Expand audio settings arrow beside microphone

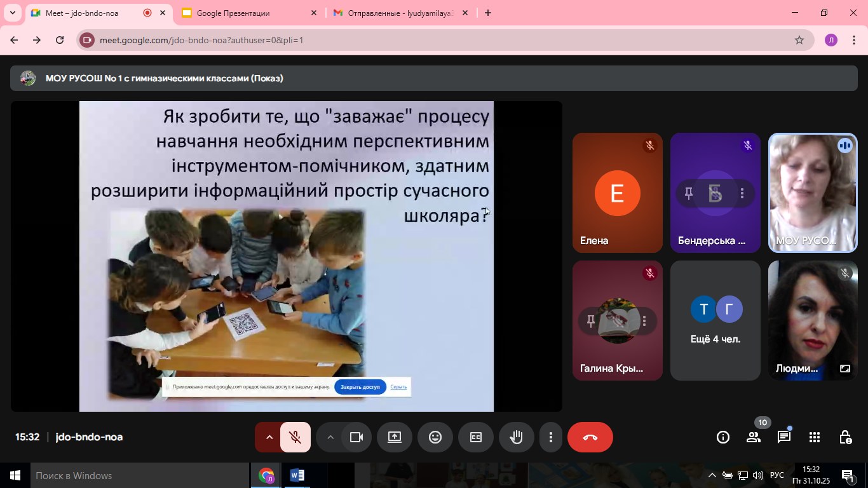(x=269, y=437)
